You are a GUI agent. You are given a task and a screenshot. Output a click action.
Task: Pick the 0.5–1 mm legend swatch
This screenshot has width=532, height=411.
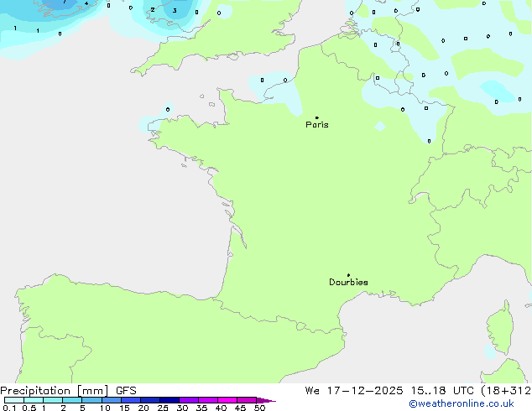[34, 400]
